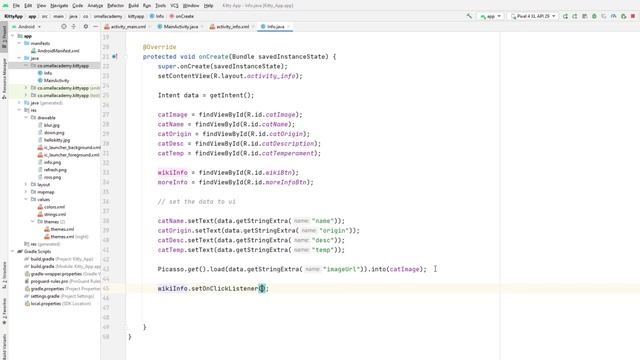The height and width of the screenshot is (360, 640).
Task: Open Project panel settings gear
Action: (86, 27)
